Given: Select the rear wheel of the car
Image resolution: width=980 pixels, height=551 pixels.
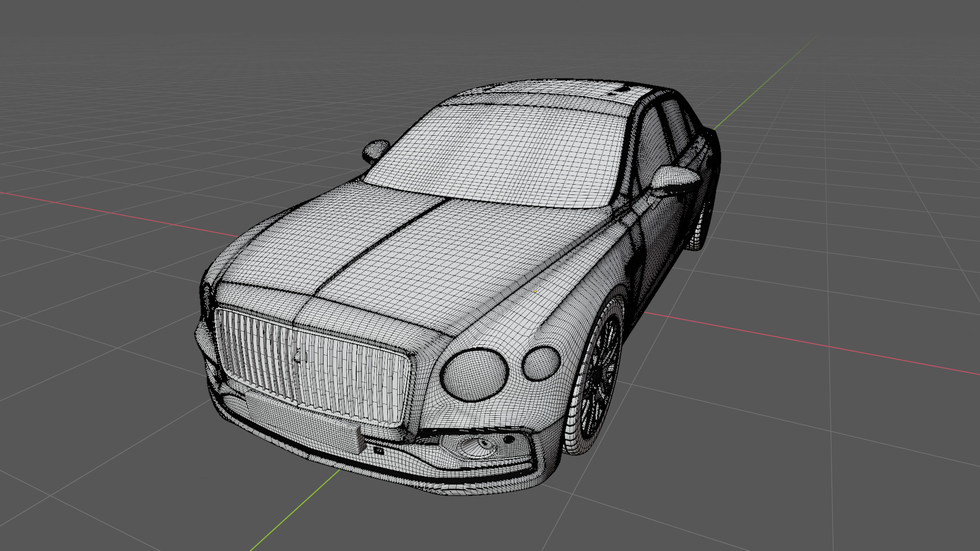Looking at the screenshot, I should (x=700, y=224).
